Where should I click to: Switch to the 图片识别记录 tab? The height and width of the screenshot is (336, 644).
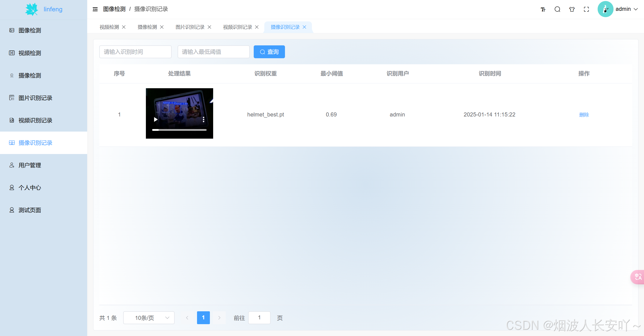pos(190,27)
